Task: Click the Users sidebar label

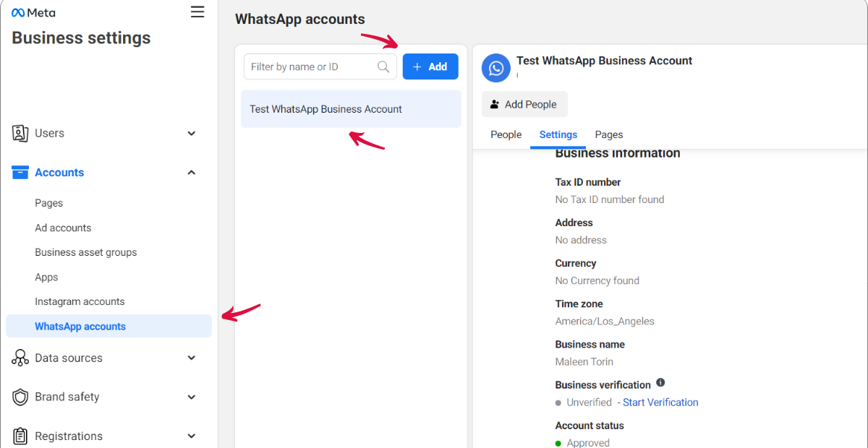Action: pos(49,133)
